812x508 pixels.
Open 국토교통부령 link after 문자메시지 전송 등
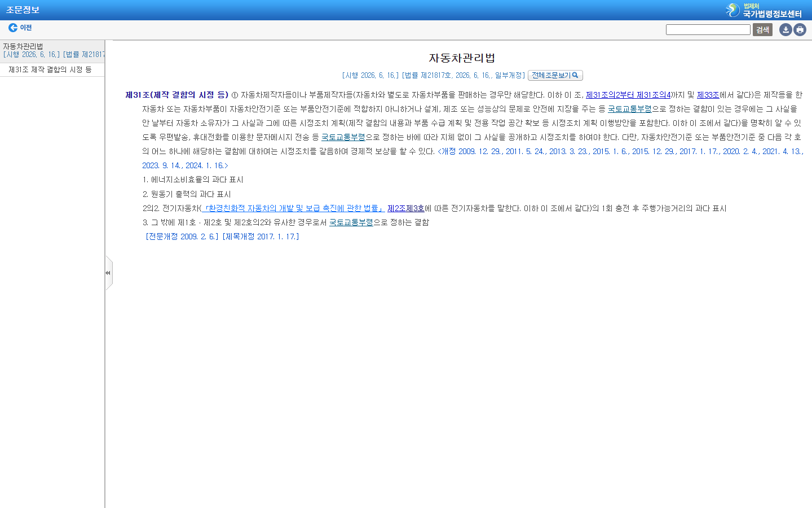point(343,137)
